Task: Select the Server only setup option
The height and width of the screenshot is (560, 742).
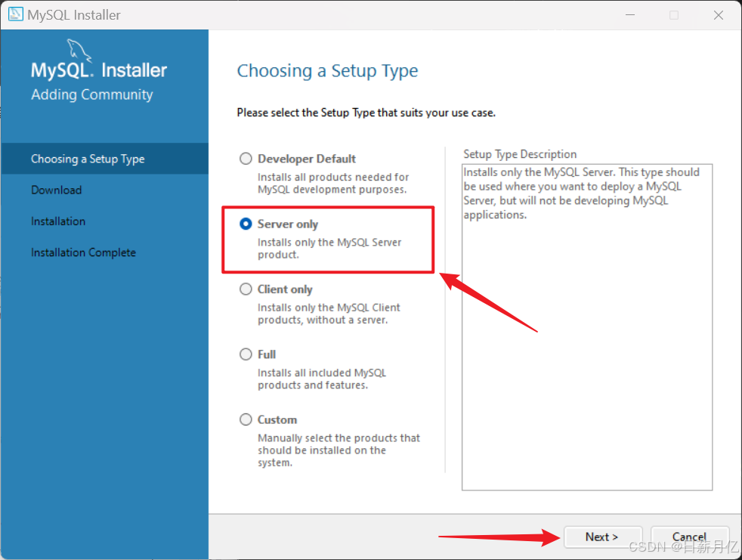Action: (x=246, y=224)
